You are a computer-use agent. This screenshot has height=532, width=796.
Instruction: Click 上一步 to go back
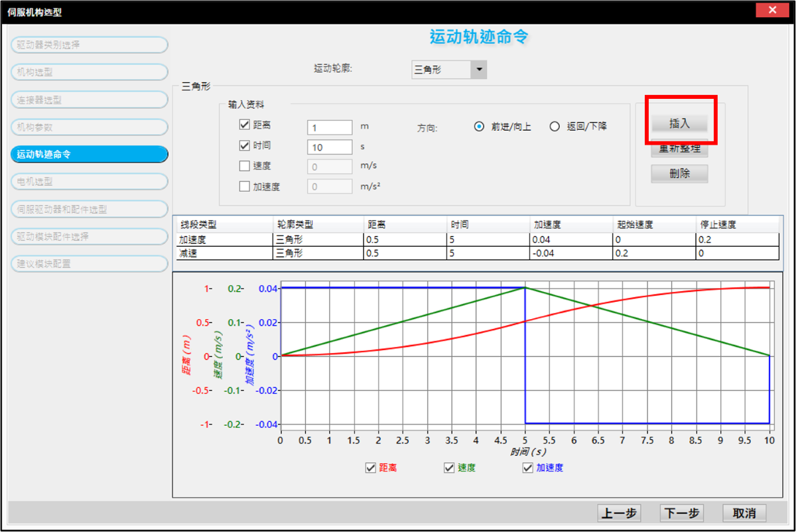[x=619, y=513]
